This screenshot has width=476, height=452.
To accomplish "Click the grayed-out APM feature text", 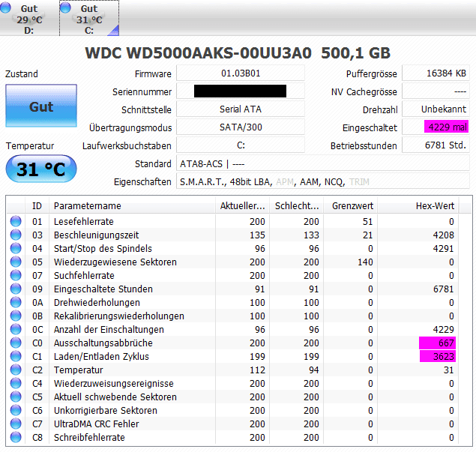I will pyautogui.click(x=285, y=182).
